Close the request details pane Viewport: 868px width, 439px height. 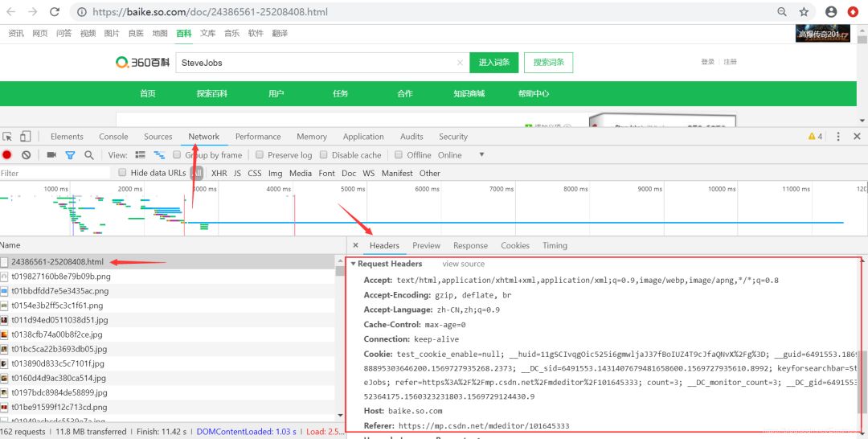tap(355, 245)
